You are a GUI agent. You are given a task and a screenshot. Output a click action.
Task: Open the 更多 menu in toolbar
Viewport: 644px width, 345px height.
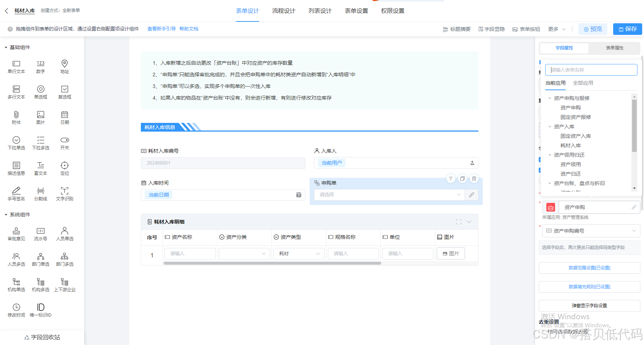(557, 29)
